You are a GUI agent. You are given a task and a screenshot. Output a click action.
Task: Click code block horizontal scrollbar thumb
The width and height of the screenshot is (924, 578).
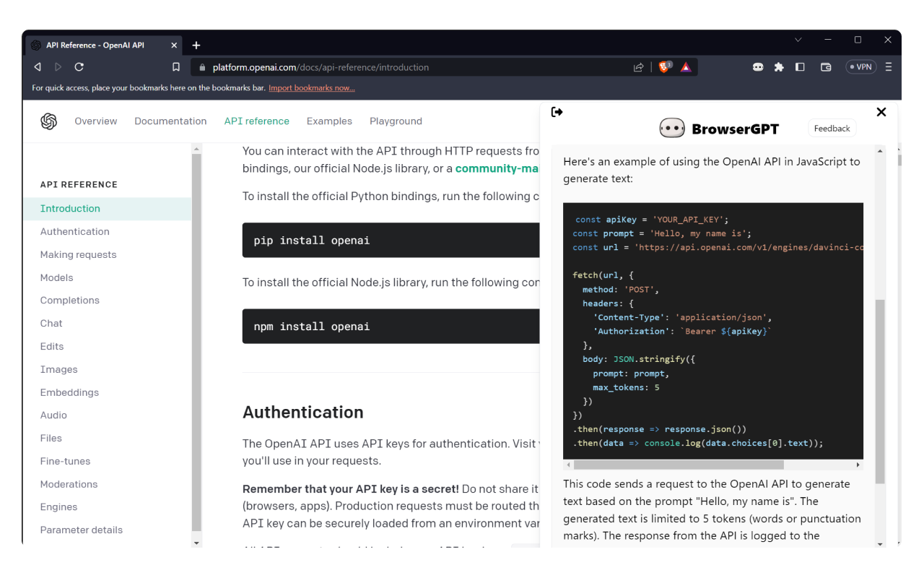click(677, 465)
